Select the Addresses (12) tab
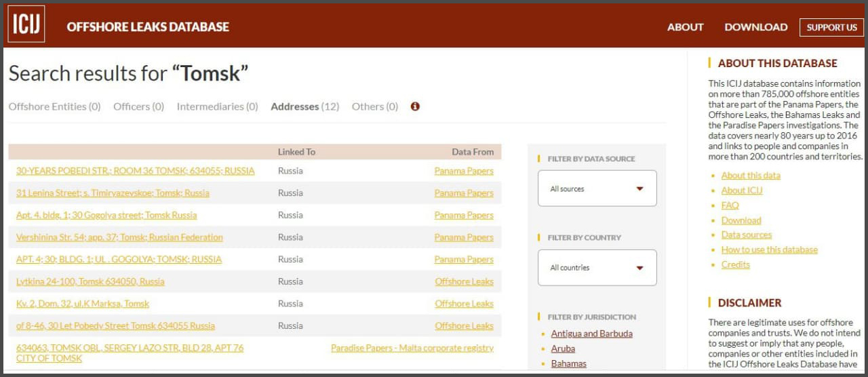868x377 pixels. 304,106
